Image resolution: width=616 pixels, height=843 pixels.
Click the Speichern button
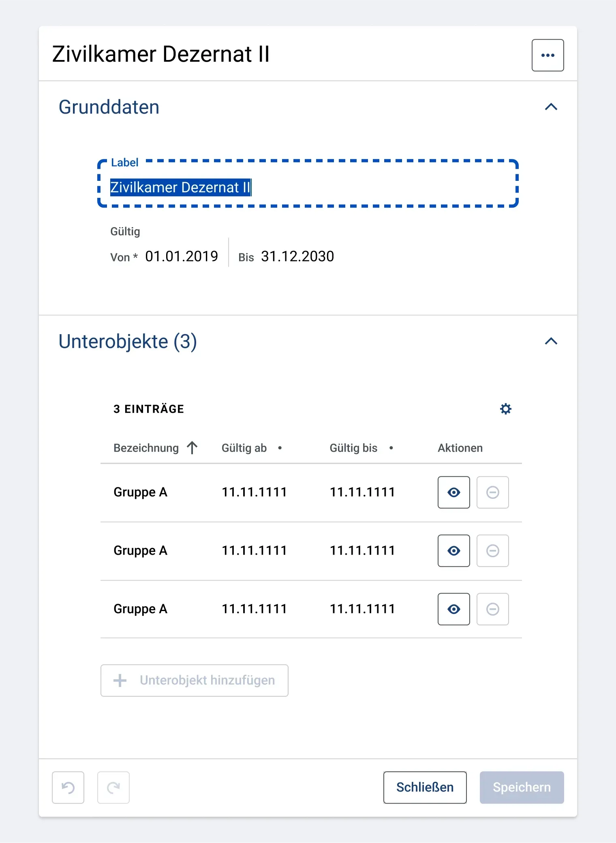(522, 787)
